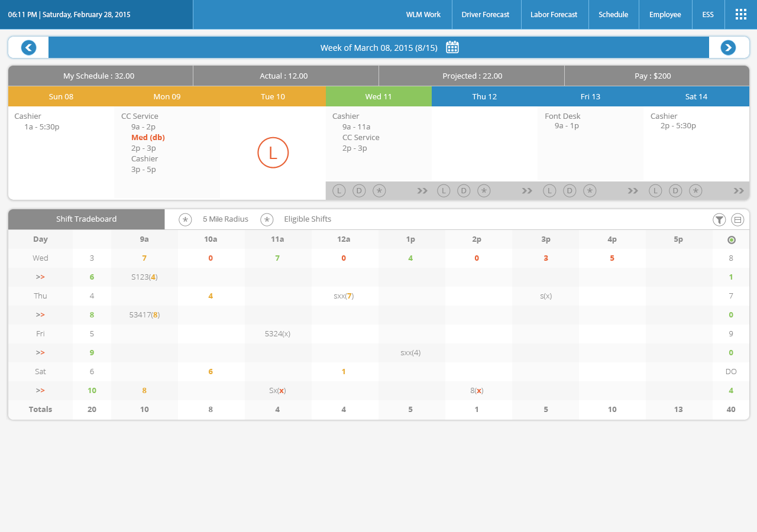Go to next week arrow
The height and width of the screenshot is (532, 757).
tap(728, 47)
